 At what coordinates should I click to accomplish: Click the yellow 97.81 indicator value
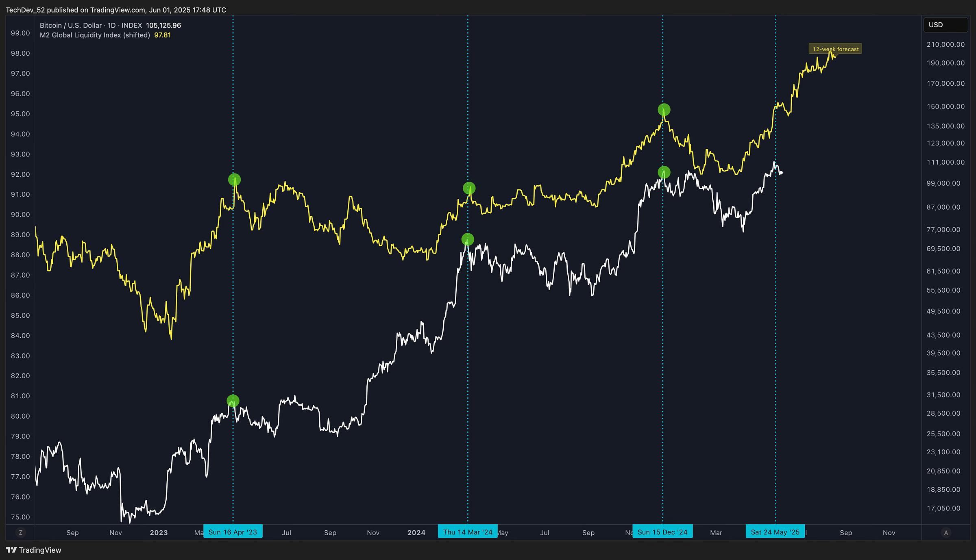point(162,35)
